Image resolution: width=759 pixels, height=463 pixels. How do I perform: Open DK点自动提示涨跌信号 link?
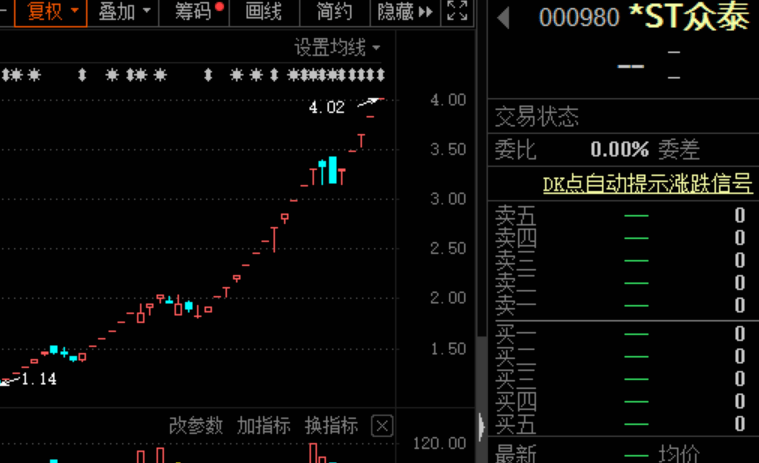point(647,184)
